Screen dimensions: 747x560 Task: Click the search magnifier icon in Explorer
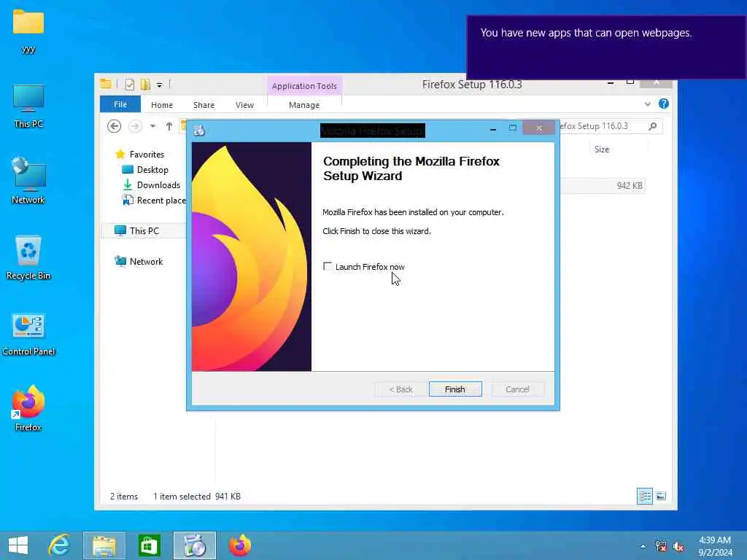[x=653, y=126]
